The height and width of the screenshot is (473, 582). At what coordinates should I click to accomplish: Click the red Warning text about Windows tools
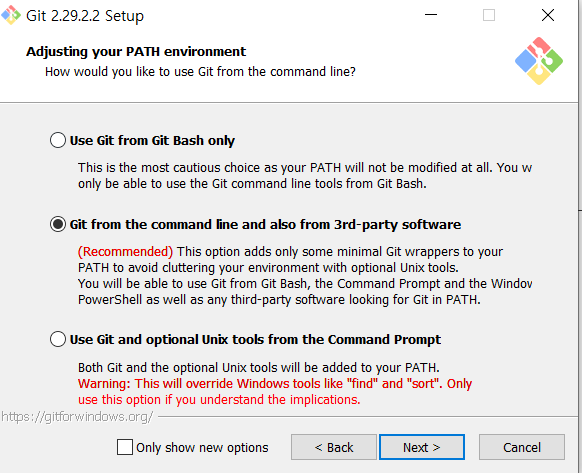(275, 392)
